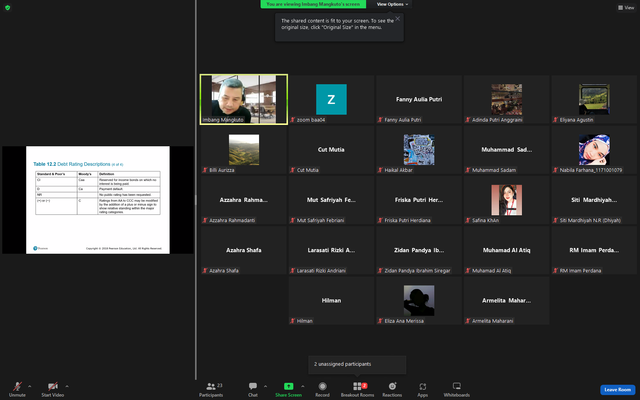Click the green encryption shield icon
This screenshot has height=400, width=640.
[7, 7]
